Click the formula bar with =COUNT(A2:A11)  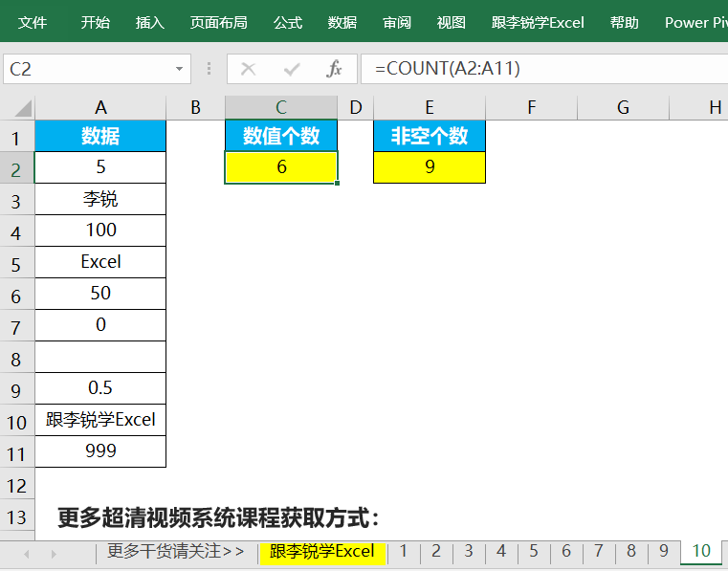click(x=544, y=69)
